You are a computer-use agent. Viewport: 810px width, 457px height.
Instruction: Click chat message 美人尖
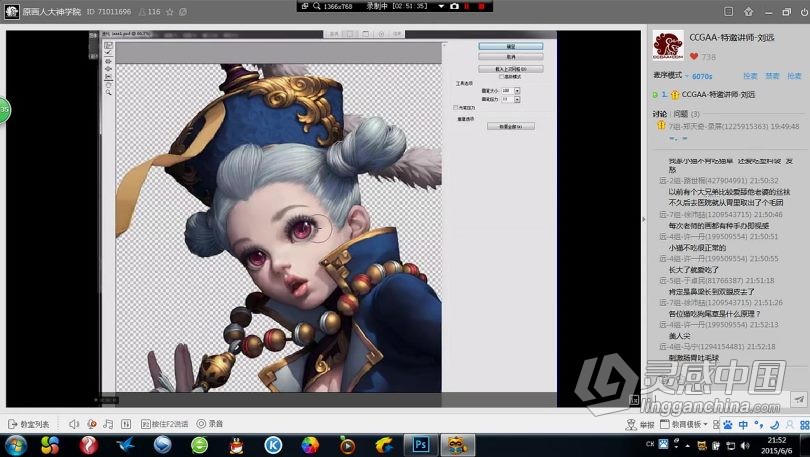679,336
